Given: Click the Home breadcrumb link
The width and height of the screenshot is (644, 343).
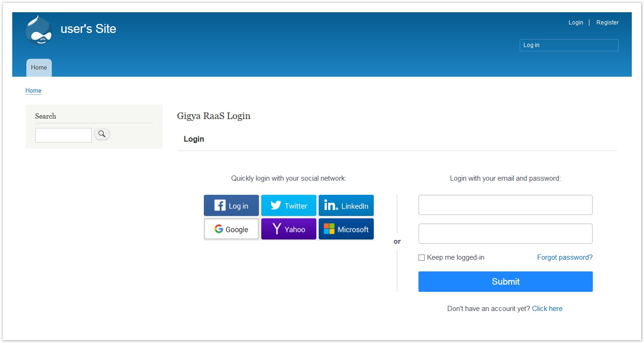Looking at the screenshot, I should click(33, 91).
